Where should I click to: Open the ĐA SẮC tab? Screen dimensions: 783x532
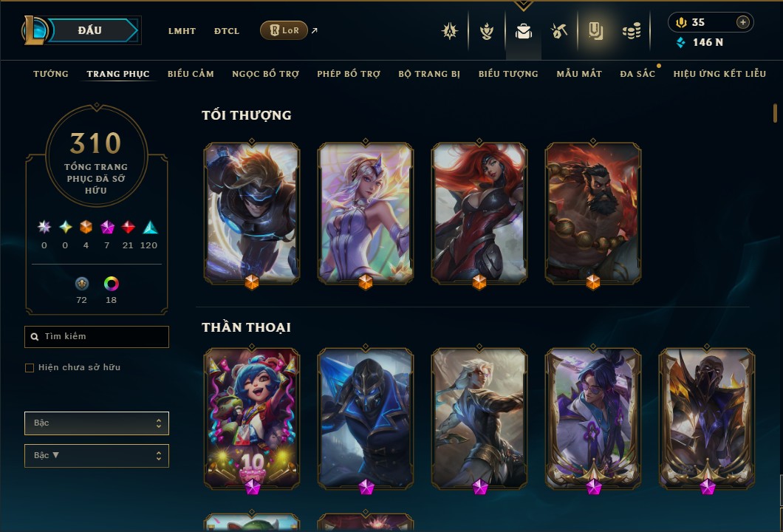point(637,74)
